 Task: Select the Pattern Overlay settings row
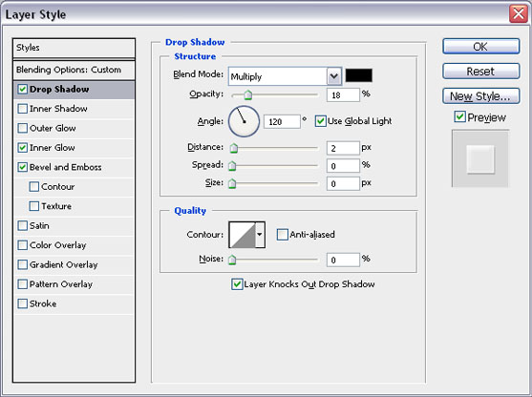point(74,284)
